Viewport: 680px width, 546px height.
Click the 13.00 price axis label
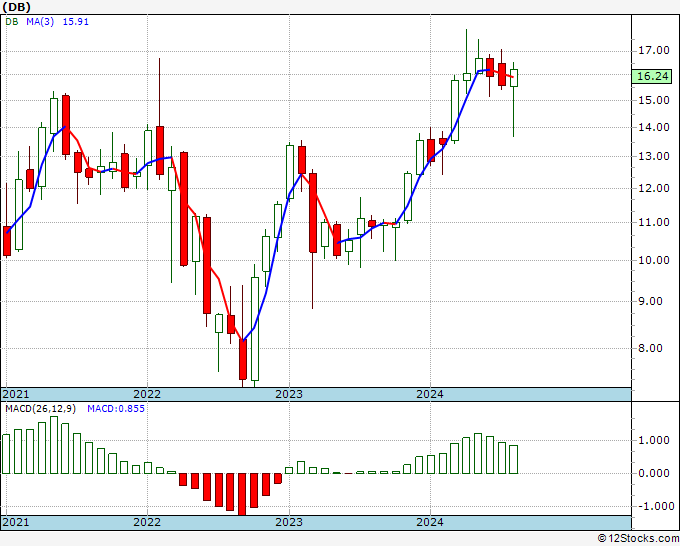pyautogui.click(x=654, y=156)
